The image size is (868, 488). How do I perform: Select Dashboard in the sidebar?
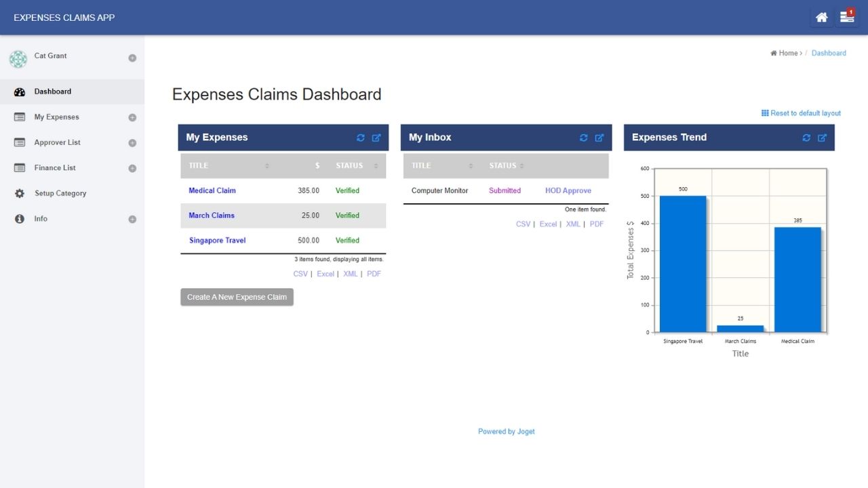coord(53,91)
